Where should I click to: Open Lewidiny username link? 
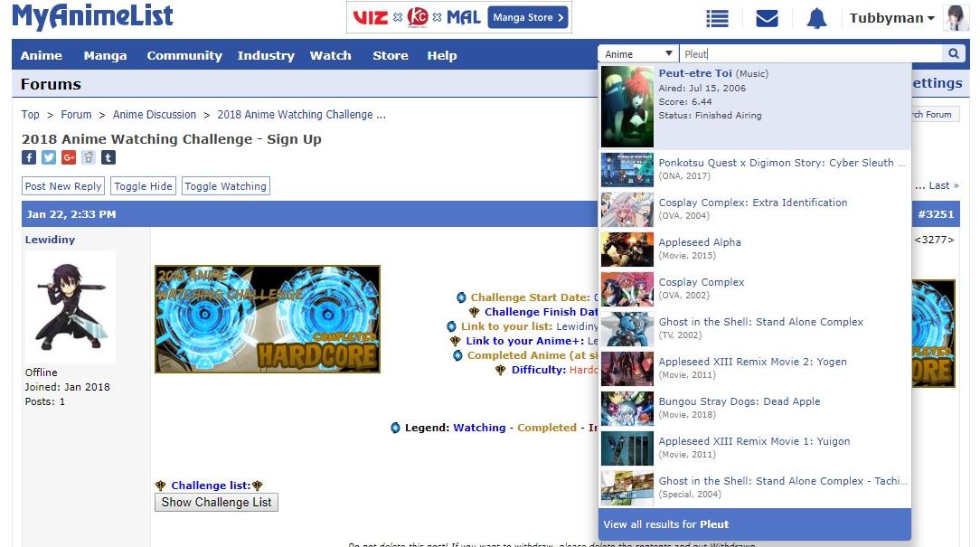coord(50,240)
